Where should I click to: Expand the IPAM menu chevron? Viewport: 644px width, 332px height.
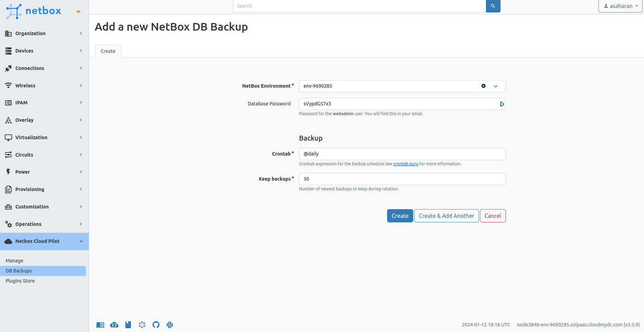81,103
